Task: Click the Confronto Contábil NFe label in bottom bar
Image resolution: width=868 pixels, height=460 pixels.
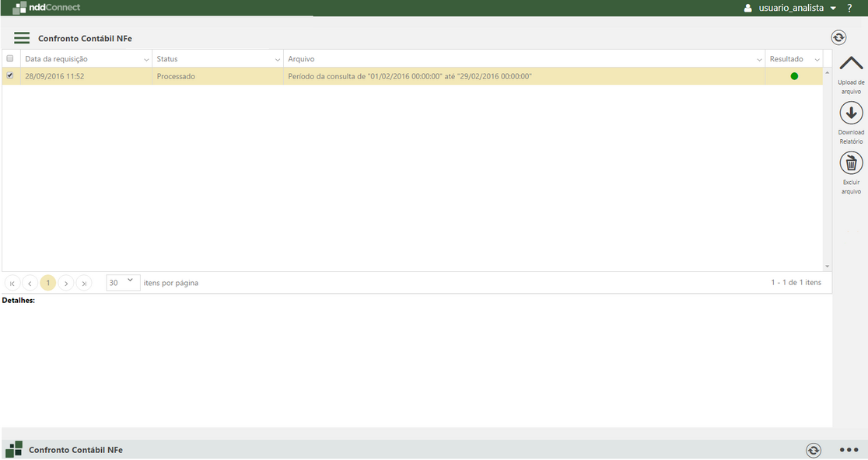Action: click(75, 449)
